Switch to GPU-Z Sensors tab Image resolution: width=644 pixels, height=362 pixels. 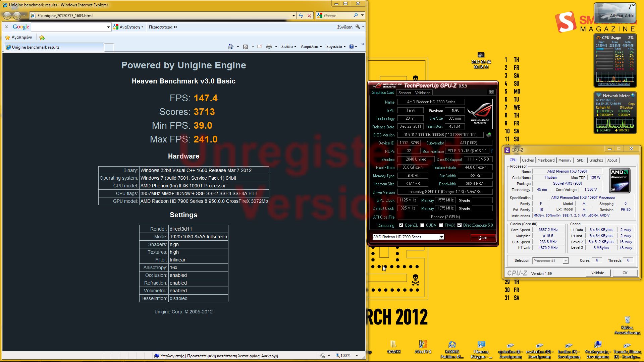(405, 93)
